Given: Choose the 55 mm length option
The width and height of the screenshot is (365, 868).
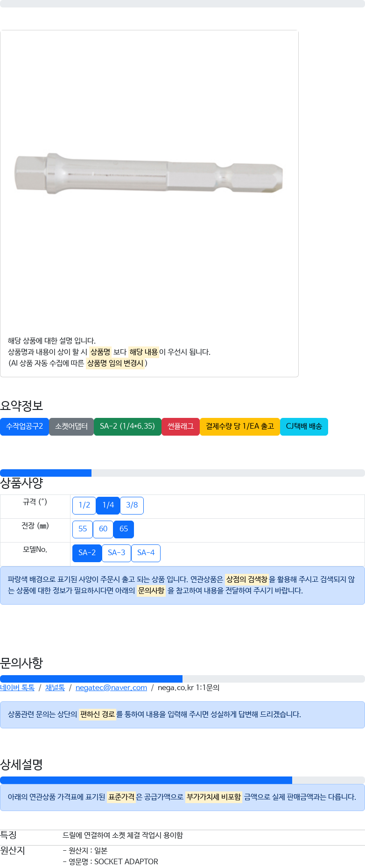Looking at the screenshot, I should tap(83, 529).
